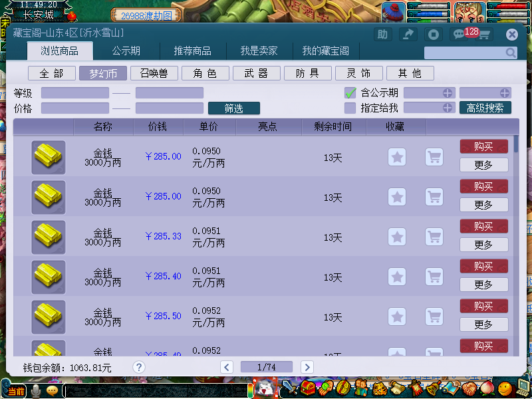Click the search magnifier icon
Image resolution: width=532 pixels, height=399 pixels.
tap(511, 53)
